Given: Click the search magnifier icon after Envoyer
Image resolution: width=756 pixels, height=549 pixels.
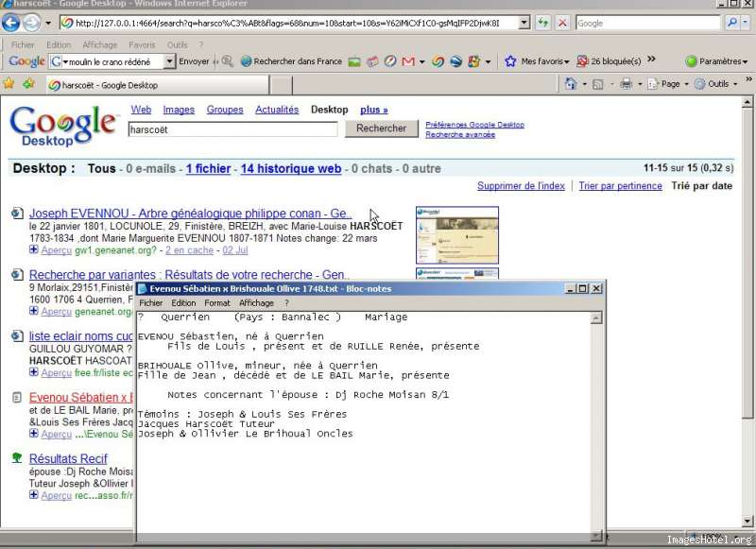Looking at the screenshot, I should [x=228, y=61].
